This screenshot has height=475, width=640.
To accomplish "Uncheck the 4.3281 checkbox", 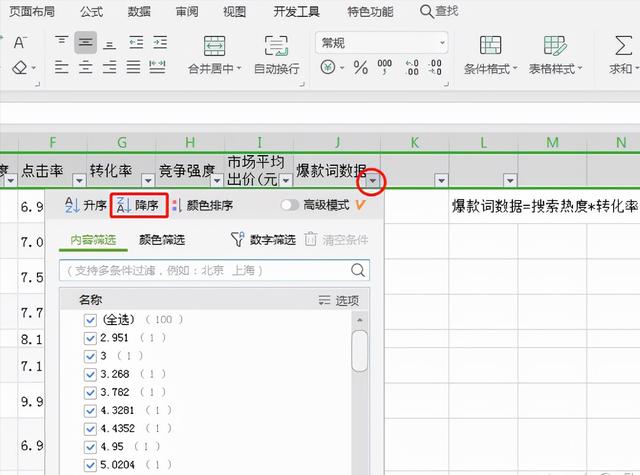I will pos(90,411).
